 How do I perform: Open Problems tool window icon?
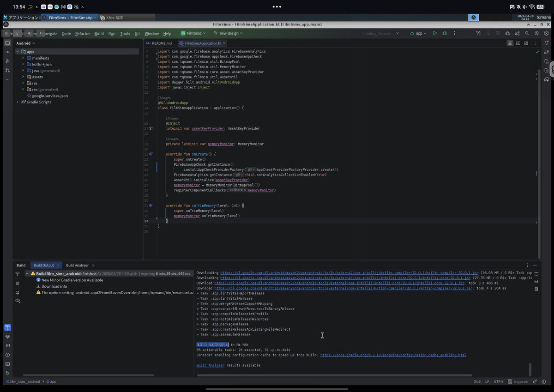(x=7, y=355)
